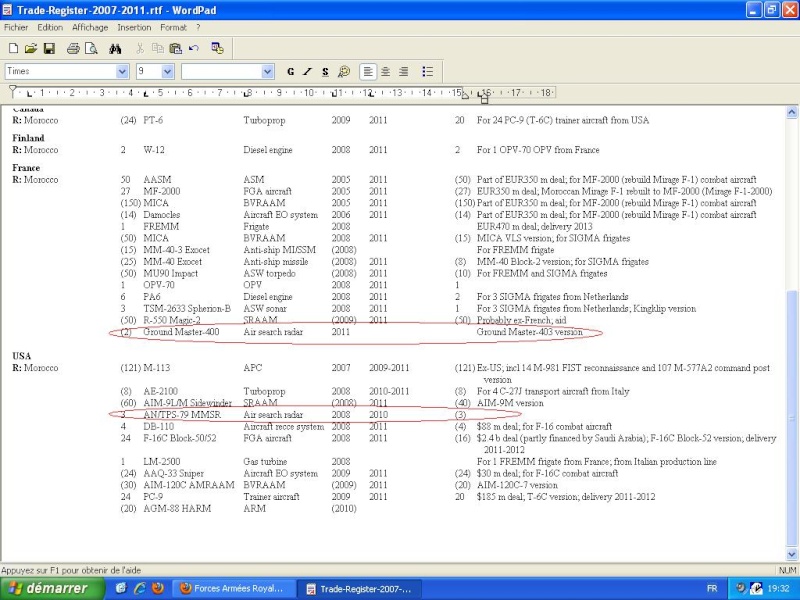Click the Cut scissors icon
The height and width of the screenshot is (600, 800).
[140, 48]
